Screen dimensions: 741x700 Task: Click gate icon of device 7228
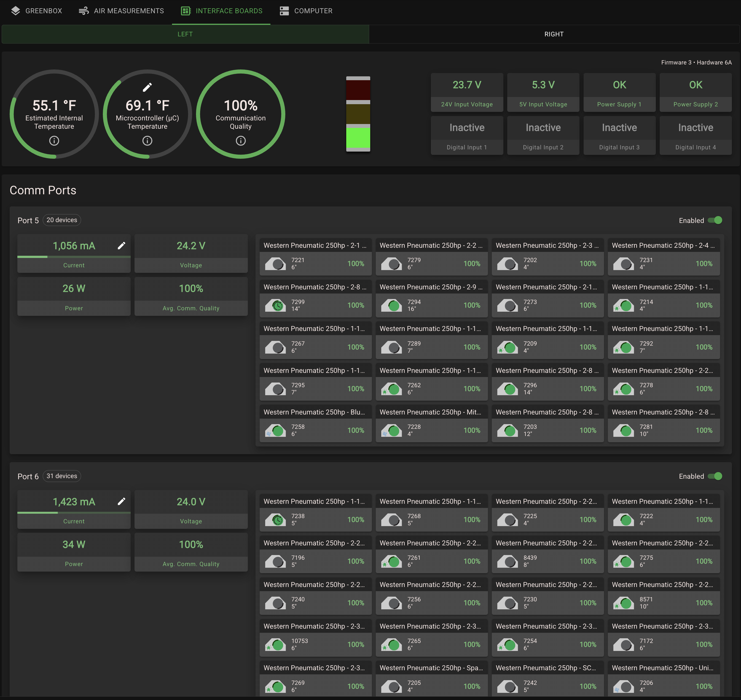[392, 430]
